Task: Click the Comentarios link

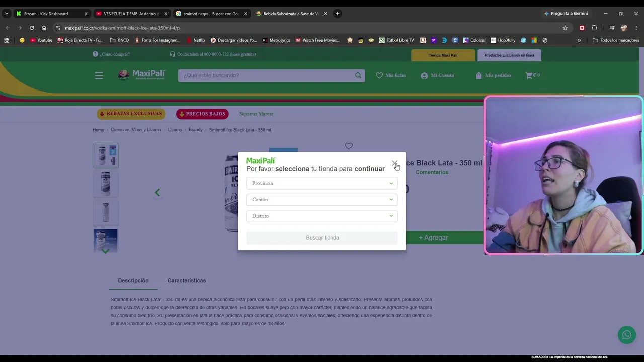Action: pos(432,172)
